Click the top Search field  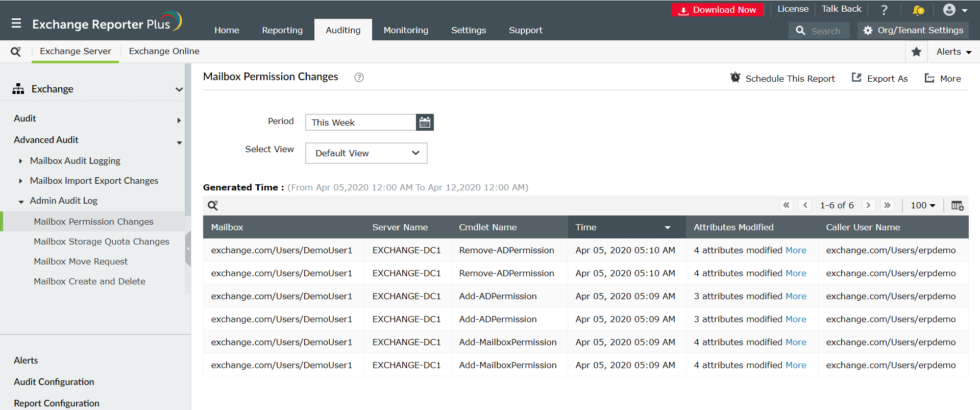(x=819, y=31)
